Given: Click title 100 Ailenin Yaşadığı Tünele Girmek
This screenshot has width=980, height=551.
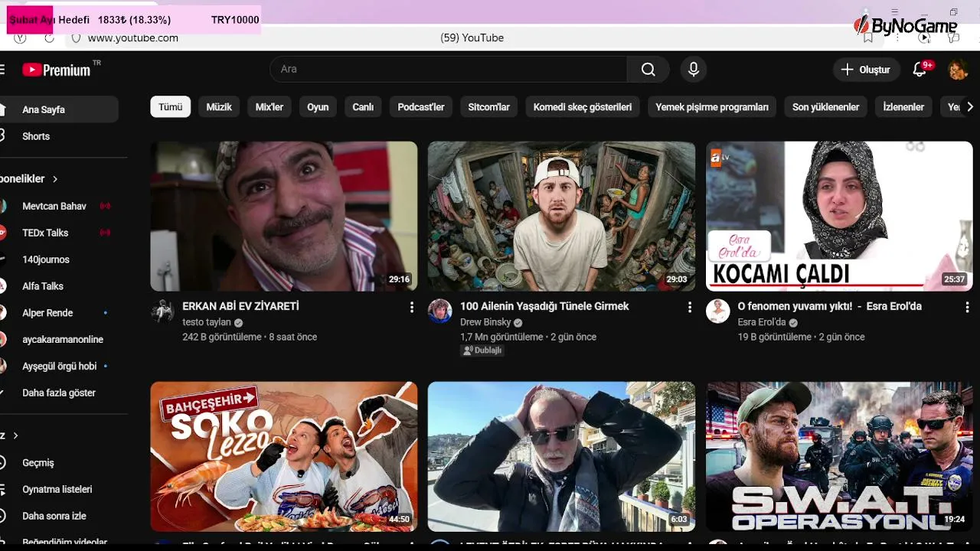Looking at the screenshot, I should 544,306.
